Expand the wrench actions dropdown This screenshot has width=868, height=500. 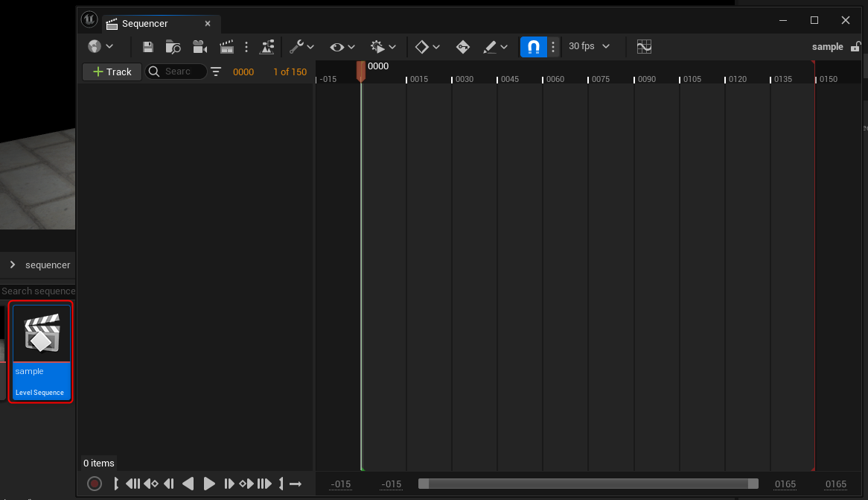(301, 47)
